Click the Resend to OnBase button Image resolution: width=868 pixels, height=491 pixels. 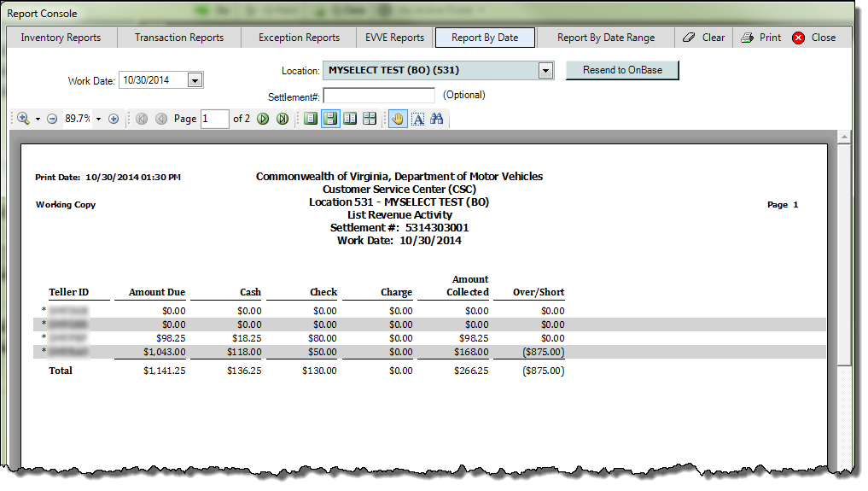click(x=622, y=70)
